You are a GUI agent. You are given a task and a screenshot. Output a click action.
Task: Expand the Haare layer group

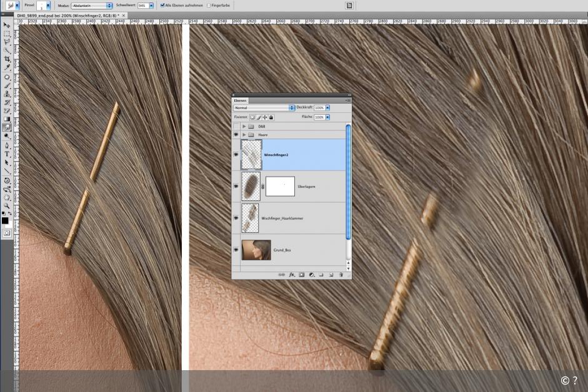[x=244, y=134]
